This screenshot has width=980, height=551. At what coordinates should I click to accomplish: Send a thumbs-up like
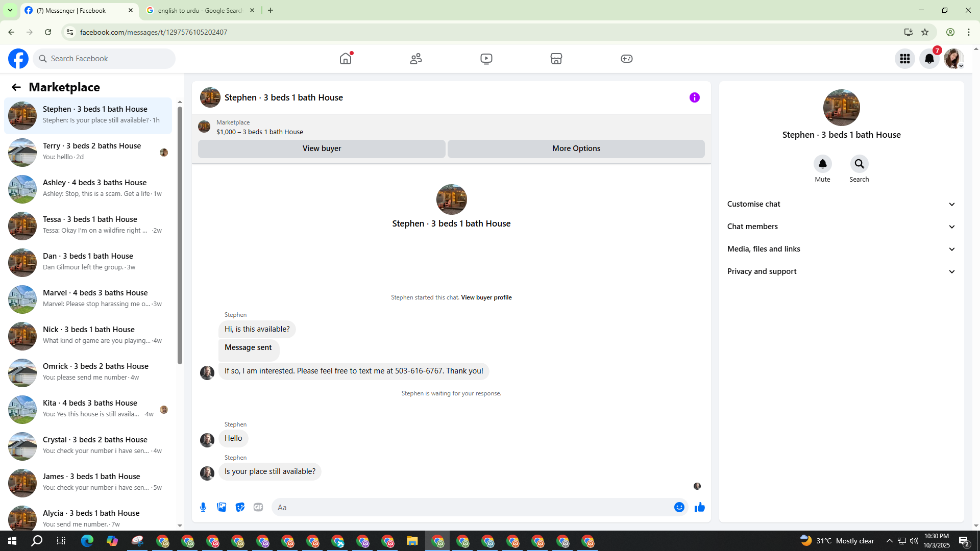click(700, 507)
